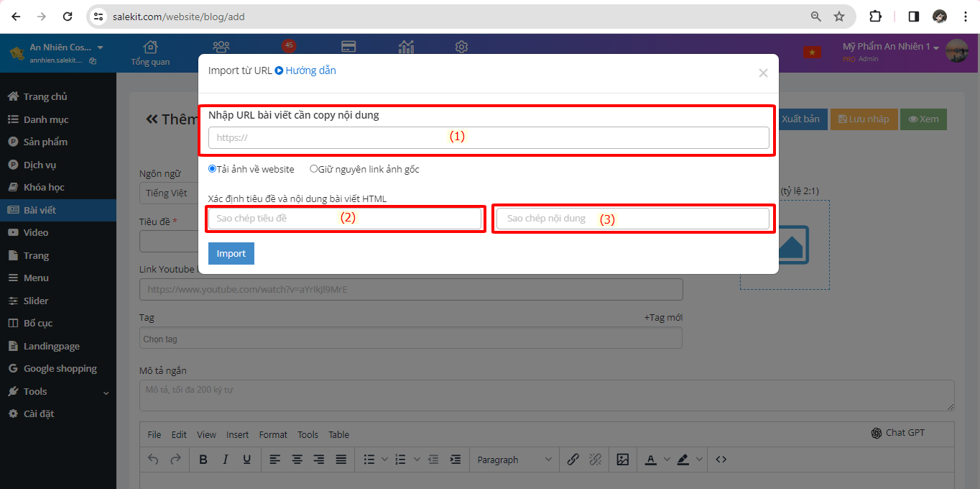Image resolution: width=980 pixels, height=489 pixels.
Task: Click the article URL input field
Action: 489,137
